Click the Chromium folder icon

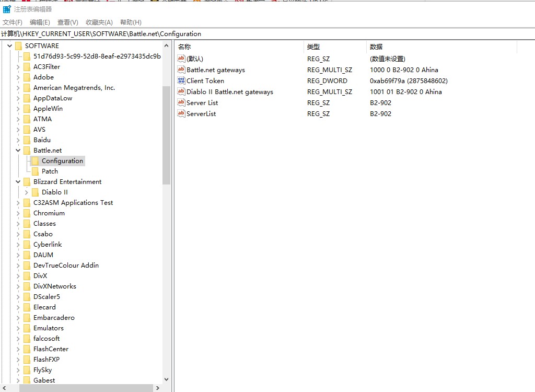(x=27, y=213)
